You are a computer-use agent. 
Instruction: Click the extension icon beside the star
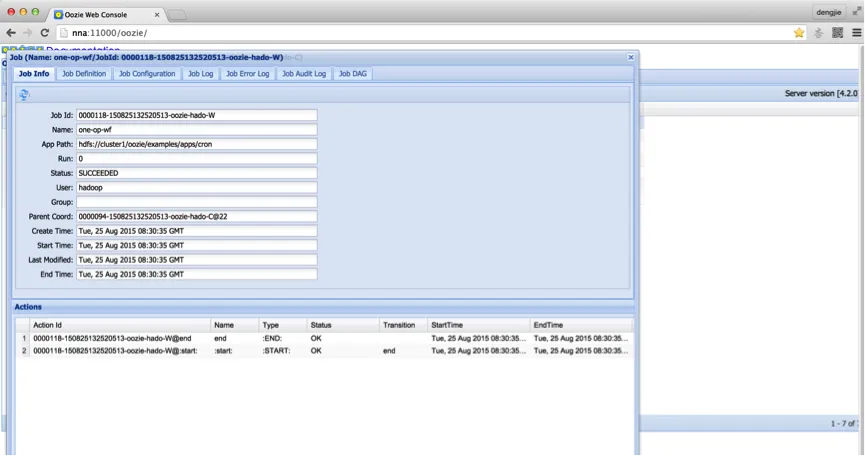pos(818,33)
